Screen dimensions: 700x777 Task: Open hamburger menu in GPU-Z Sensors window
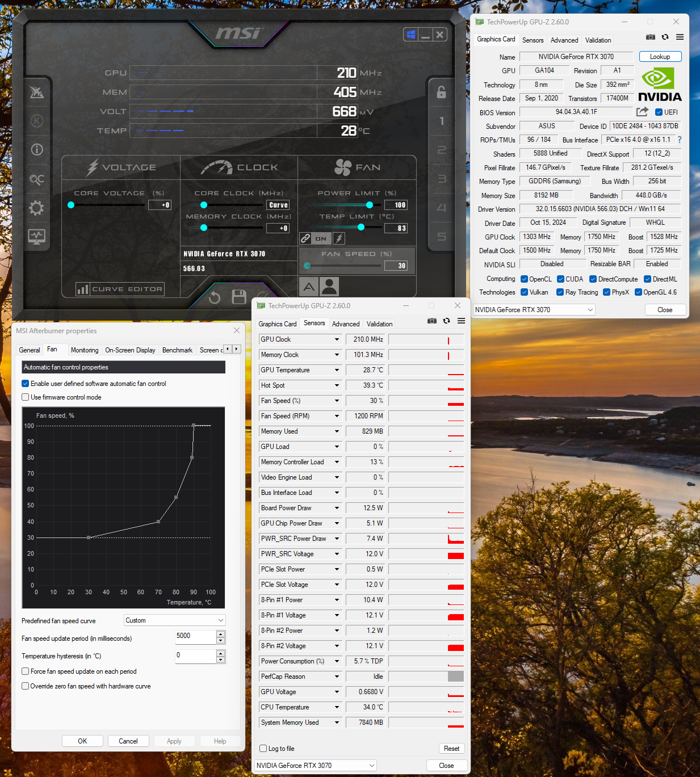(x=461, y=321)
